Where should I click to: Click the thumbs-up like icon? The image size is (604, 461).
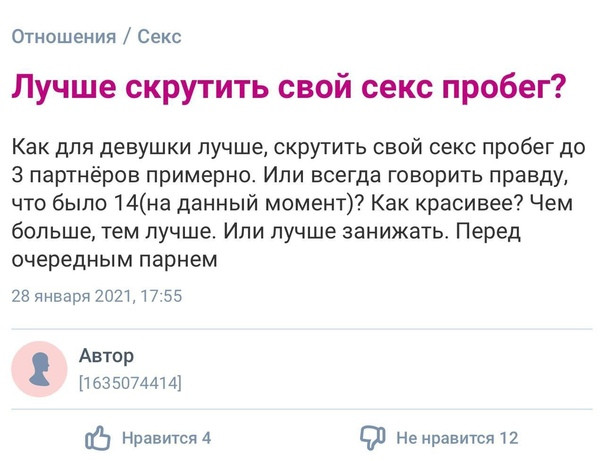(x=98, y=438)
